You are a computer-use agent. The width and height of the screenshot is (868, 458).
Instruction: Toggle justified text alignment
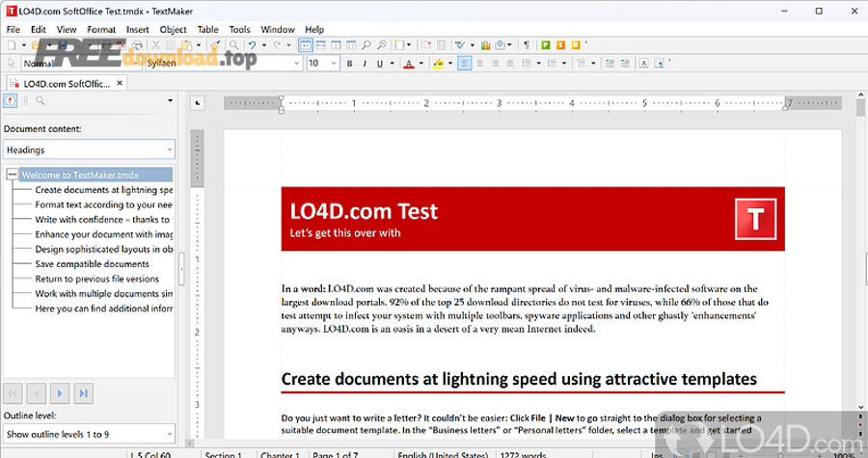[x=510, y=64]
